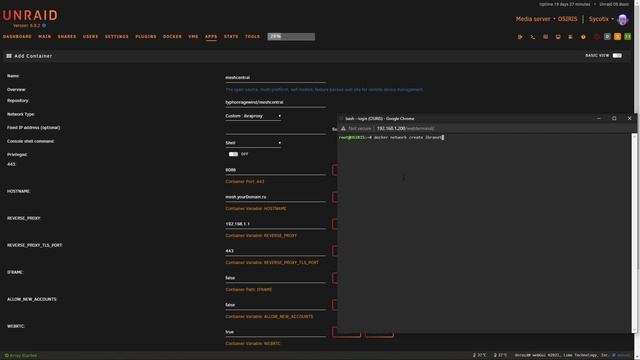Open the MAIN menu tab
640x360 pixels.
coord(45,37)
